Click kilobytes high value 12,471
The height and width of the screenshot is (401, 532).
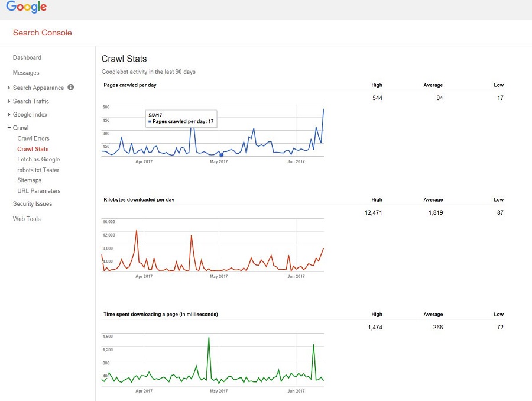pos(373,212)
